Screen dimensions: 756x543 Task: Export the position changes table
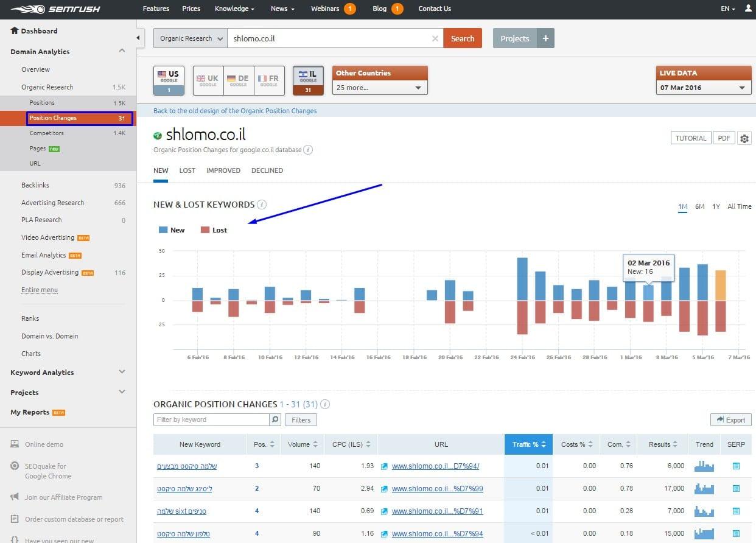point(731,419)
